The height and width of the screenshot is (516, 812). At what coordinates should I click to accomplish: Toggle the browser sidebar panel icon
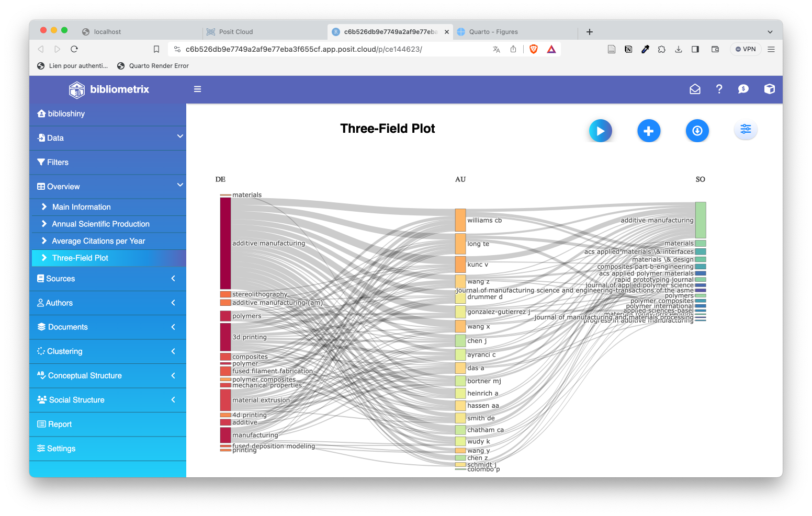[695, 49]
